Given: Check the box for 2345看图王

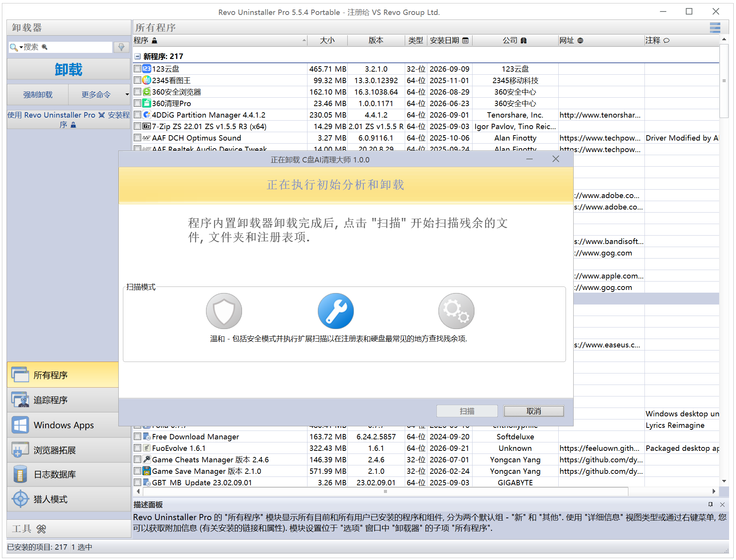Looking at the screenshot, I should (x=137, y=80).
